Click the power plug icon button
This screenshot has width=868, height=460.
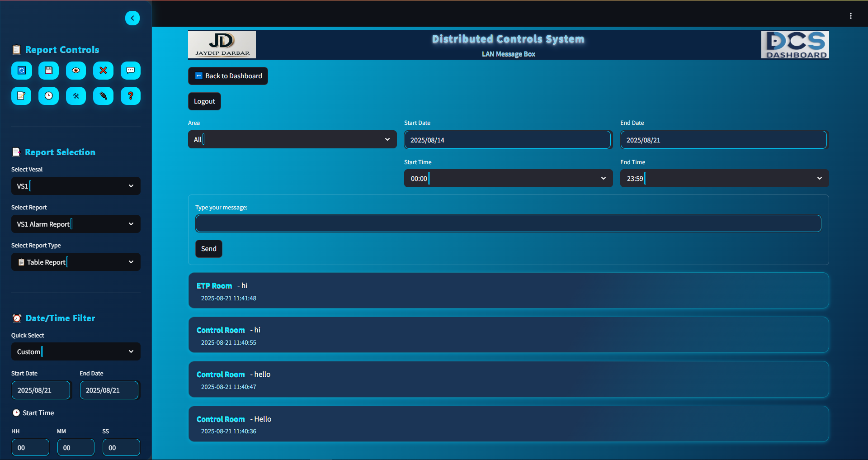point(103,96)
